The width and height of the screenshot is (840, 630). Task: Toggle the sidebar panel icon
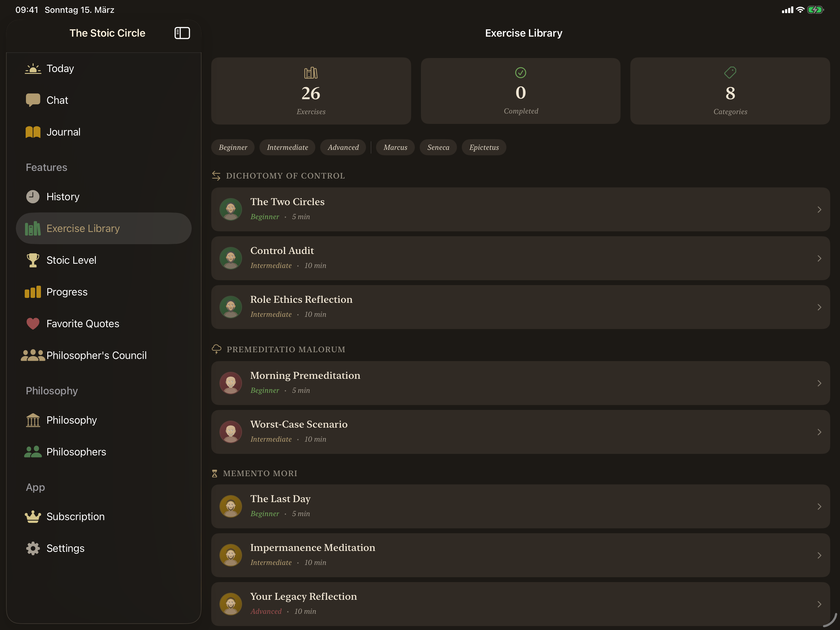(182, 33)
